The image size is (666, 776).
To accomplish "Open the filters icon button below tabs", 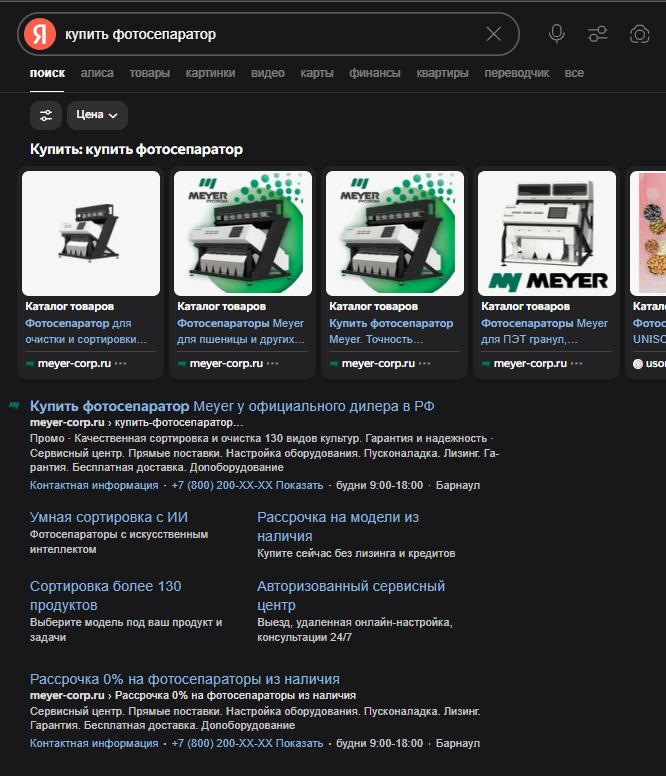I will point(46,115).
